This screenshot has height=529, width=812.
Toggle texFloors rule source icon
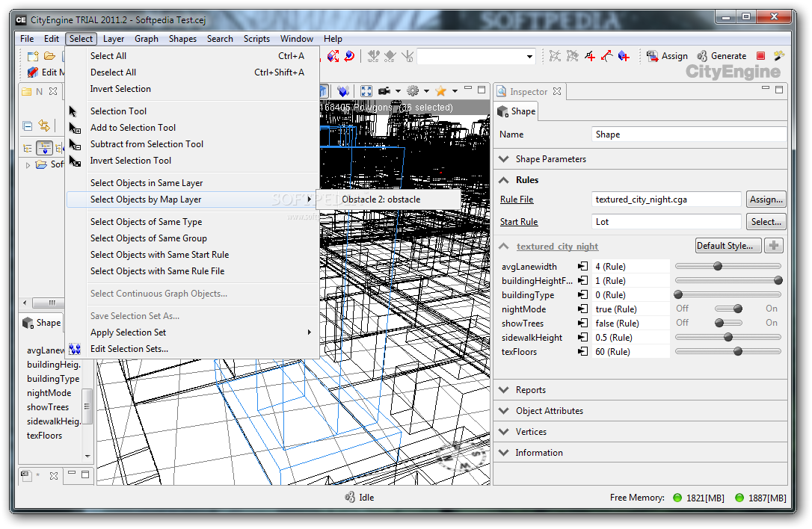583,351
